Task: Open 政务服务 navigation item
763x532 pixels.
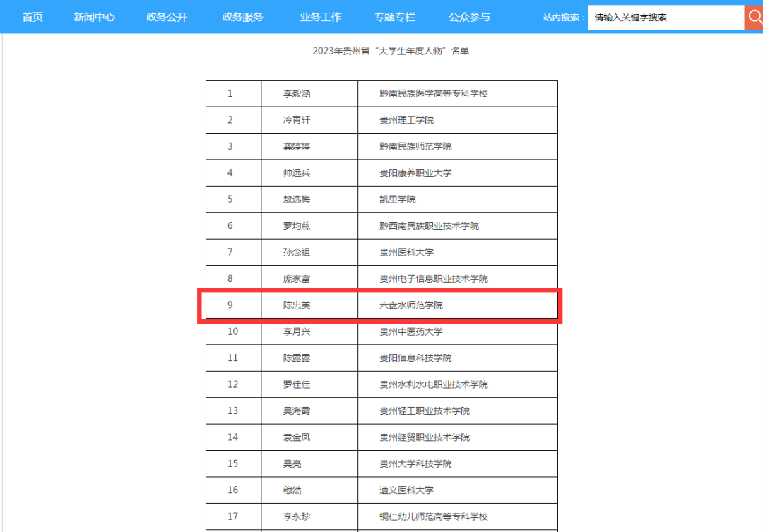Action: (x=242, y=17)
